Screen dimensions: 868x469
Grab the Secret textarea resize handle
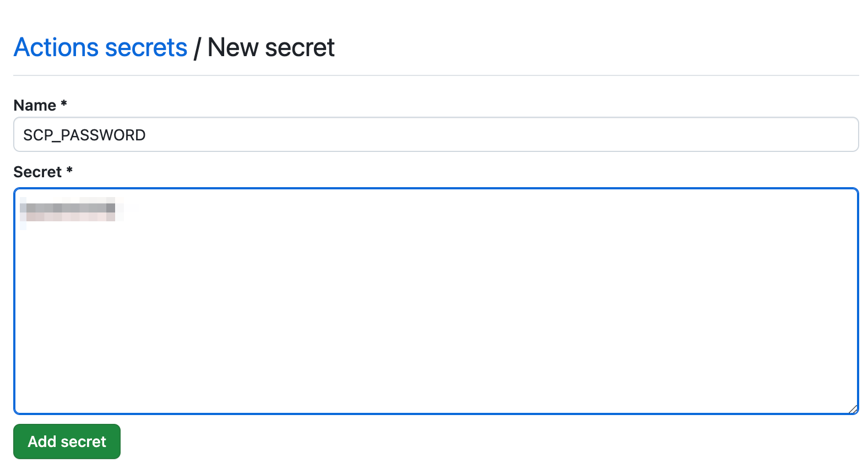click(853, 409)
